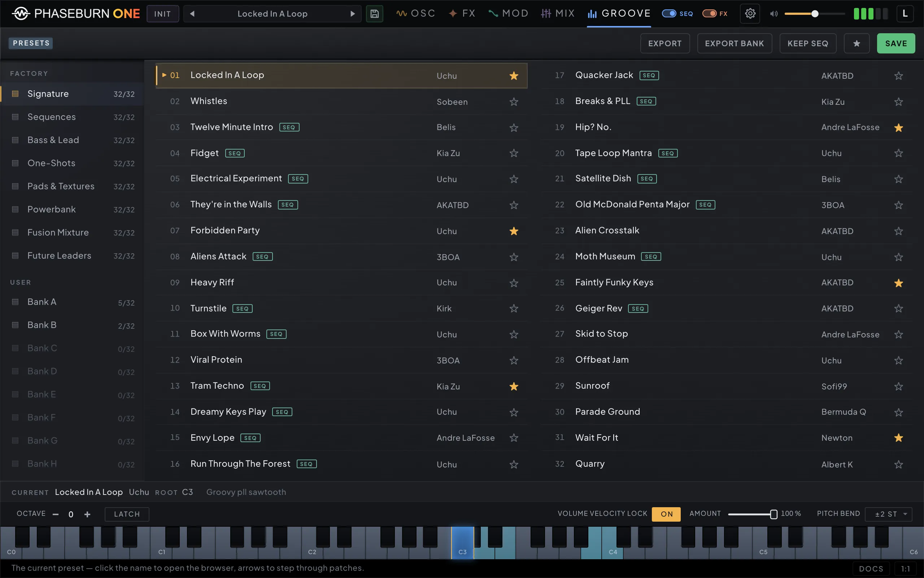The width and height of the screenshot is (924, 578).
Task: Open the MOD tab
Action: tap(508, 14)
